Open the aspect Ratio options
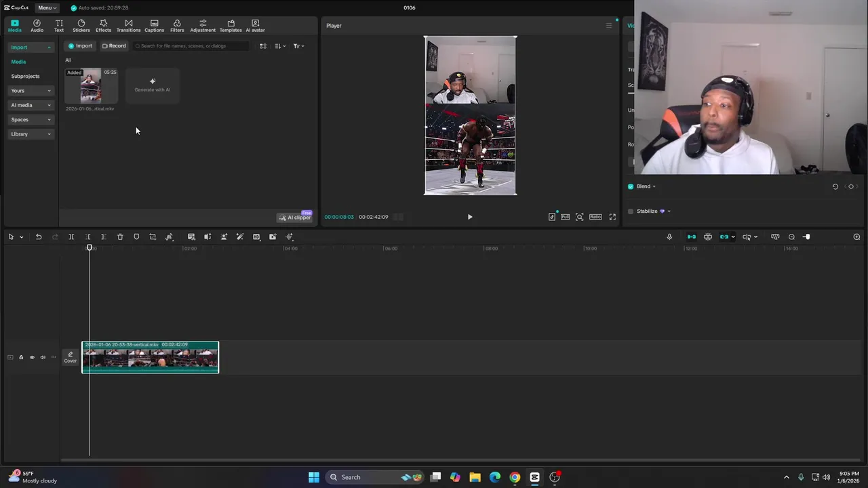Image resolution: width=868 pixels, height=488 pixels. click(x=595, y=217)
